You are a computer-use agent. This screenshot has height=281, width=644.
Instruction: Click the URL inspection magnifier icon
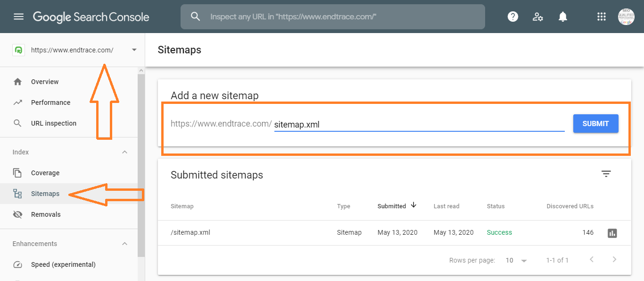click(18, 123)
